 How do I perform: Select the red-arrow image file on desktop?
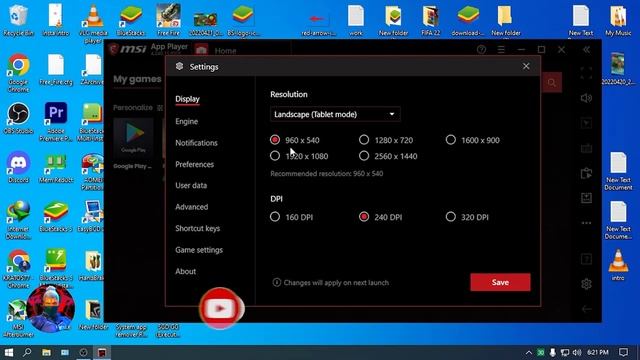pos(318,23)
